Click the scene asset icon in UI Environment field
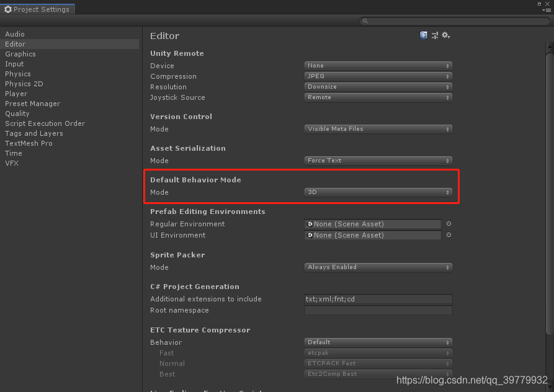 tap(308, 235)
